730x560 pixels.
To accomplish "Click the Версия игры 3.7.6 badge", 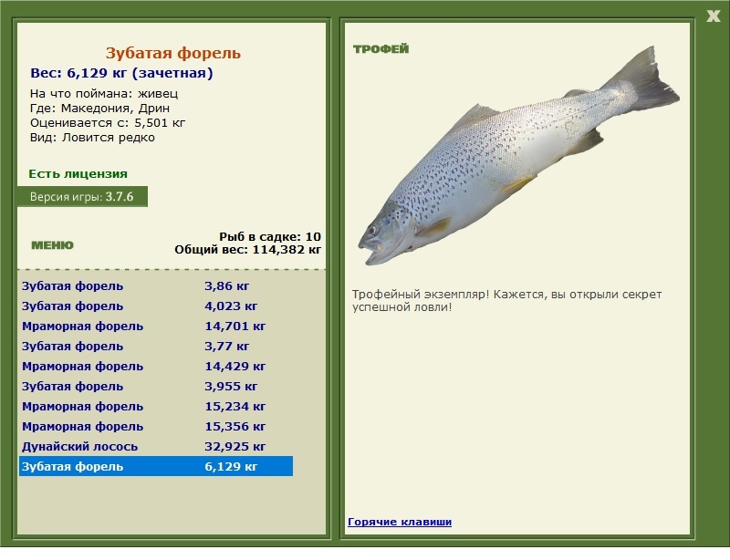I will [82, 196].
